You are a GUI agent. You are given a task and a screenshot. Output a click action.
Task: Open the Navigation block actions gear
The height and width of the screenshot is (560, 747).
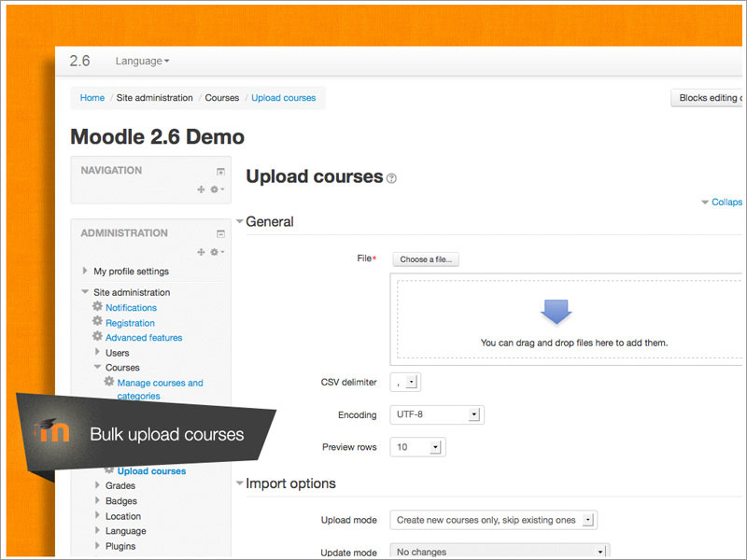pyautogui.click(x=216, y=189)
